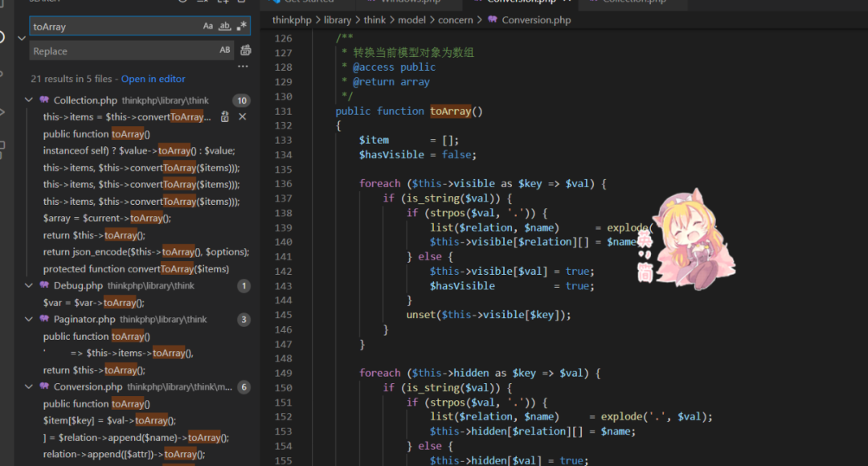
Task: Click concern breadcrumb segment
Action: click(x=455, y=20)
